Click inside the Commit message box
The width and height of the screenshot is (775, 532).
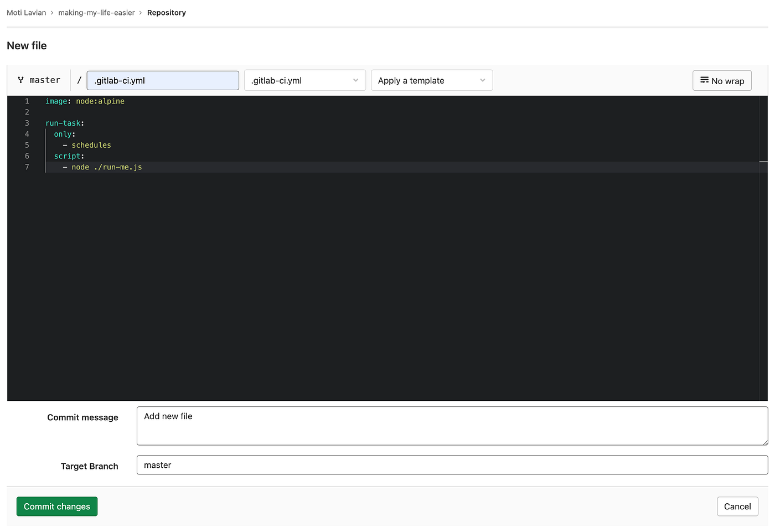pos(452,425)
